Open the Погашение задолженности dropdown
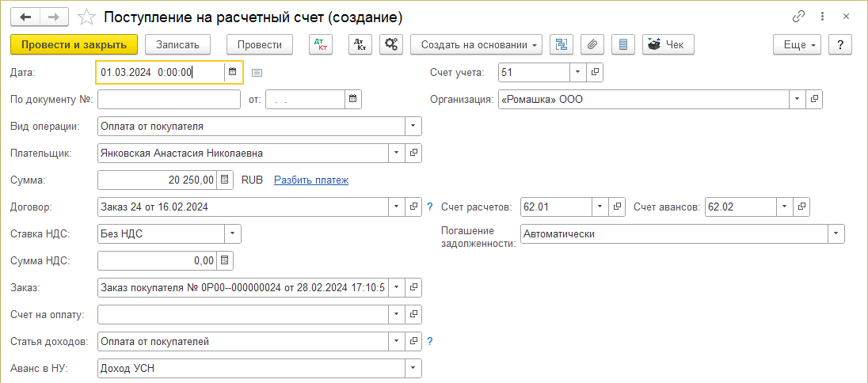 click(836, 233)
